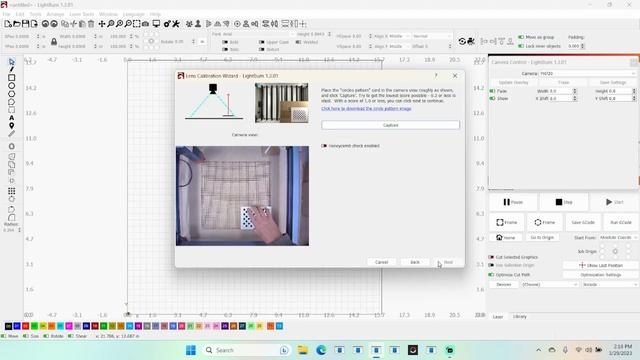Click the Padding value field
640x360 pixels.
[576, 46]
